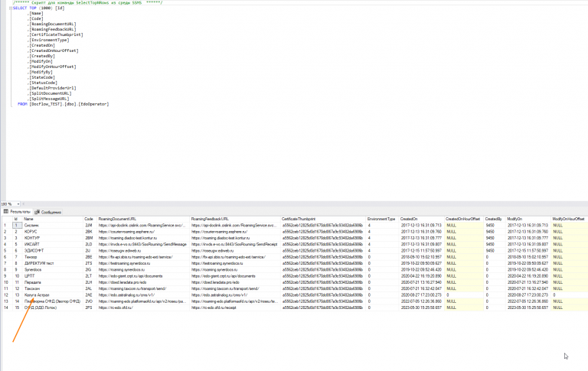The image size is (588, 371).
Task: Select RoamingDocumentURL 'https://edo.astralnalog.ru/cms/v1/'
Action: tap(143, 295)
